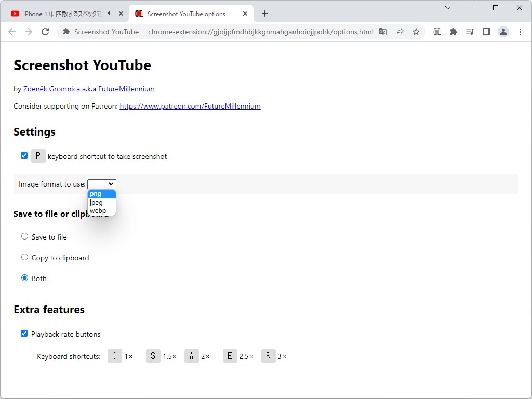The image size is (532, 399).
Task: Click 'keyboard shortcut to take screenshot' label
Action: pos(107,156)
